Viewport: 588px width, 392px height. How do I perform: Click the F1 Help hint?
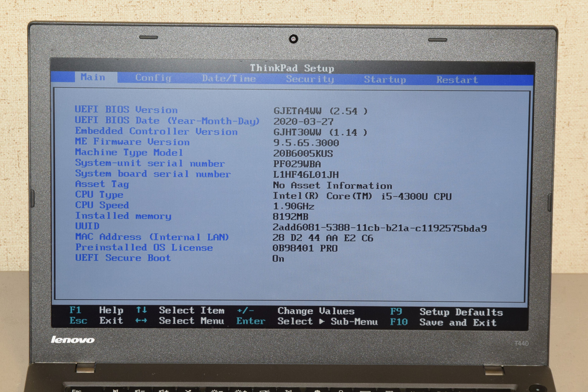coord(97,310)
